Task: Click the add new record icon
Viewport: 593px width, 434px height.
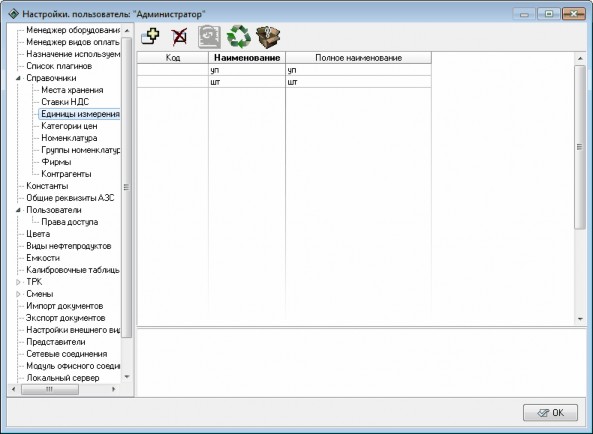Action: click(151, 37)
